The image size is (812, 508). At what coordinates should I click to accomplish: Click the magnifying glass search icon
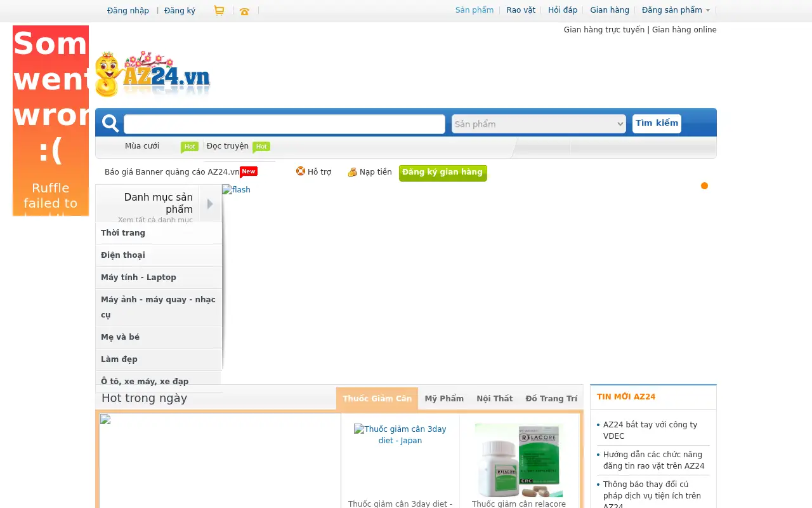tap(110, 124)
